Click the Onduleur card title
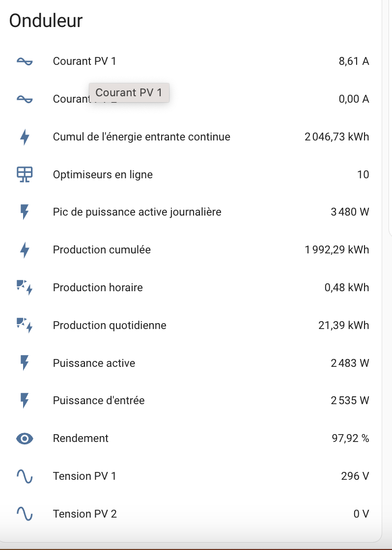Viewport: 392px width, 550px height. 46,20
